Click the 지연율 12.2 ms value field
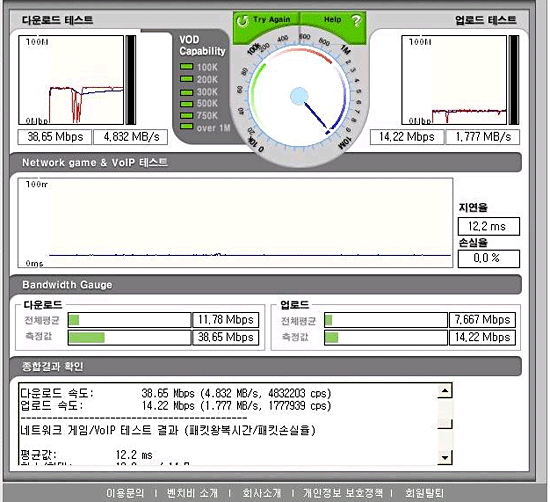550x502 pixels. pyautogui.click(x=489, y=226)
